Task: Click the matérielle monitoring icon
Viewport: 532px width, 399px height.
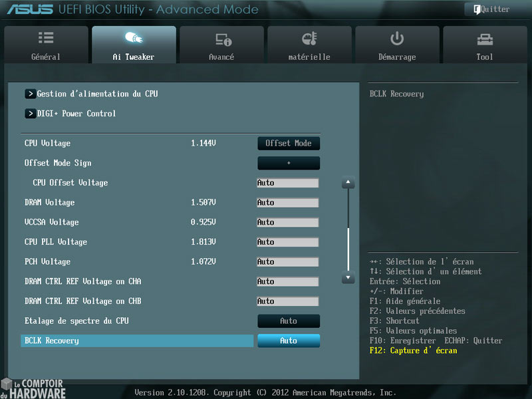Action: click(309, 38)
